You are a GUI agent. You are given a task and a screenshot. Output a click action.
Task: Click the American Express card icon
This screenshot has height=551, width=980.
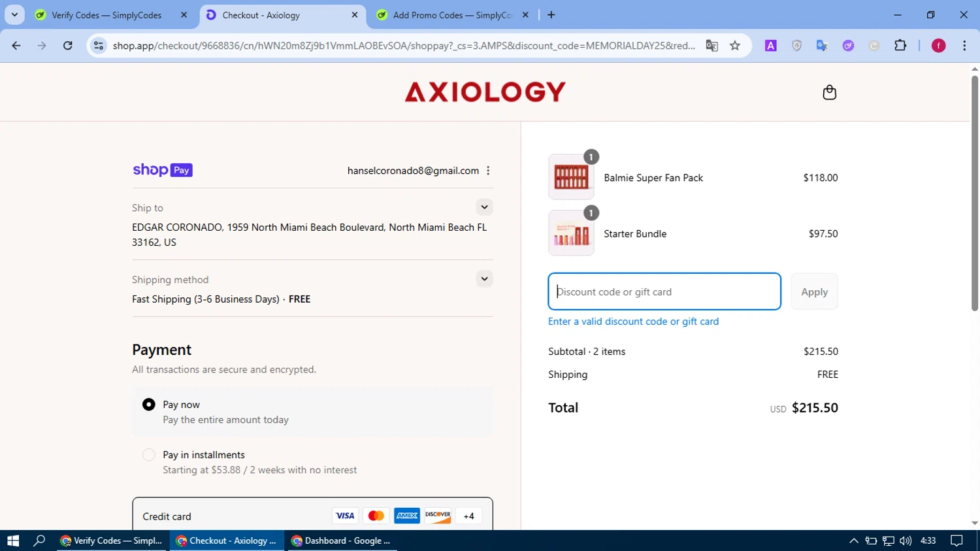[x=407, y=516]
